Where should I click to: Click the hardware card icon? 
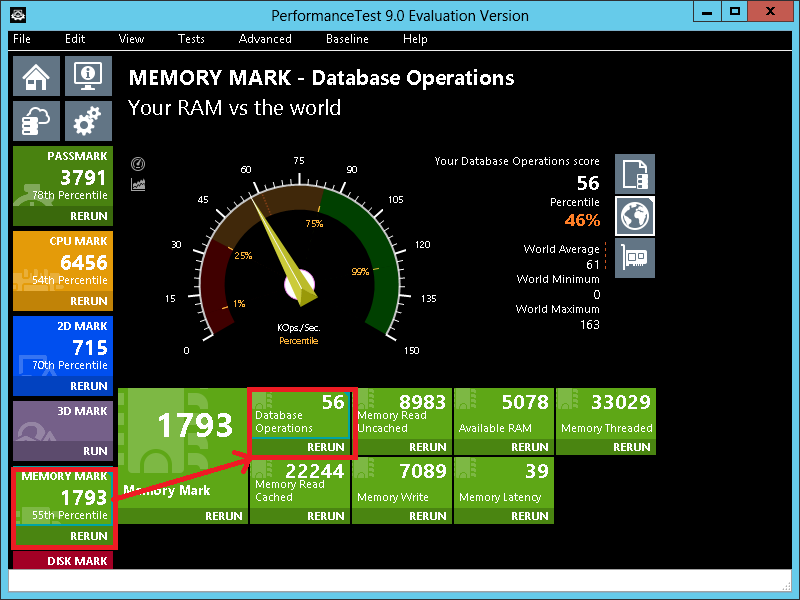tap(634, 257)
